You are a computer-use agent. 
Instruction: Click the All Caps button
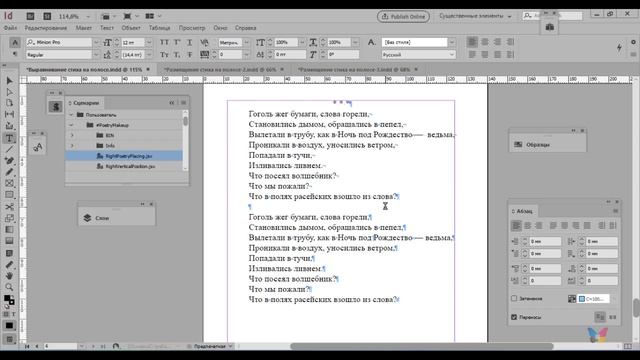tap(164, 42)
